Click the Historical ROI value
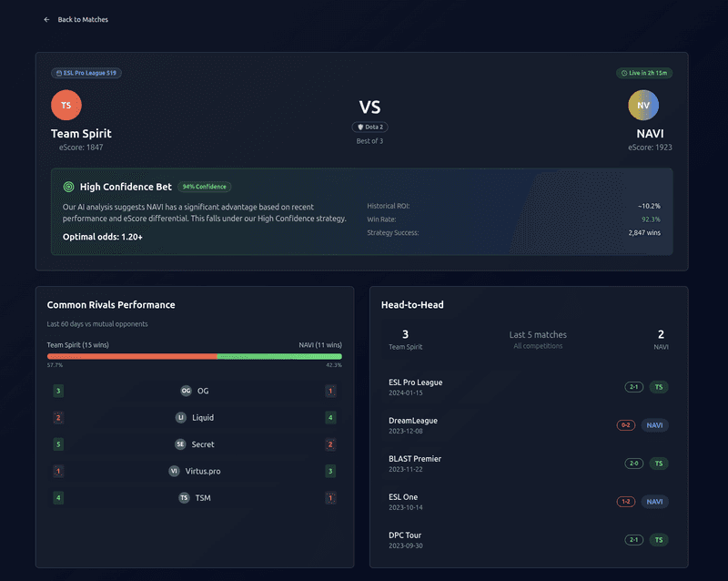 (649, 206)
